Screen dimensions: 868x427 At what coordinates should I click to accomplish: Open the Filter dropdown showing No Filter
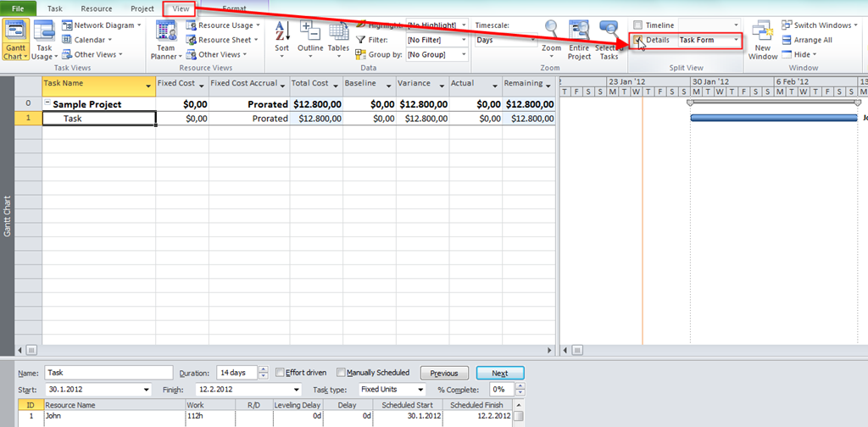tap(464, 40)
